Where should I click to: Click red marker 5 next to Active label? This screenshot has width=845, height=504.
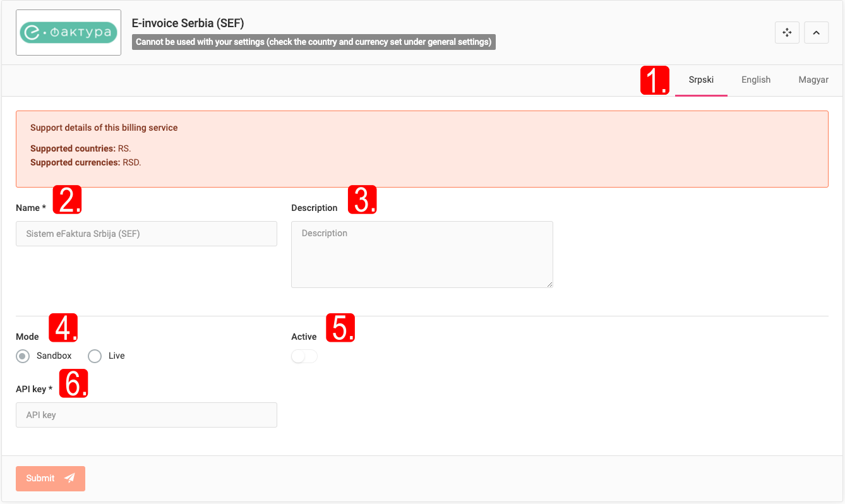pos(340,328)
